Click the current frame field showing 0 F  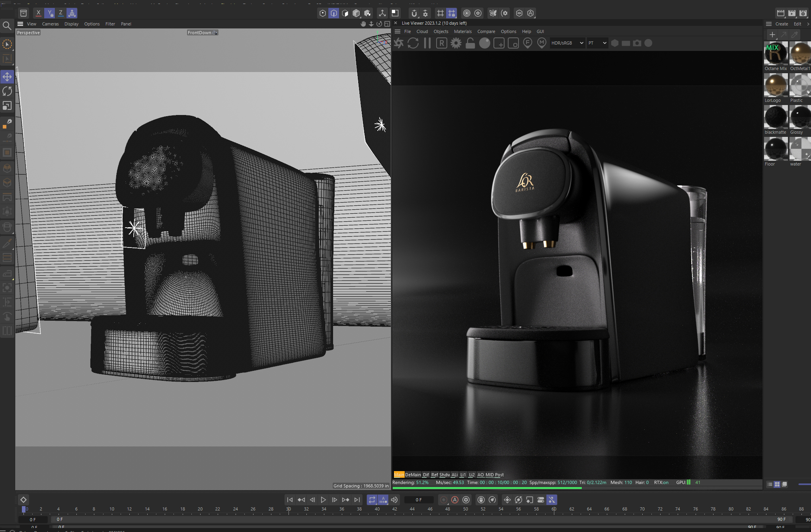click(419, 500)
